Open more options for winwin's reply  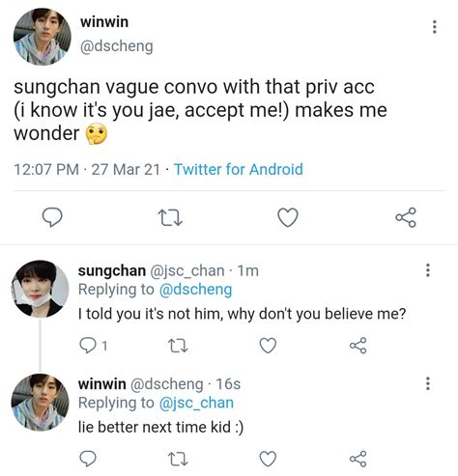pos(428,383)
